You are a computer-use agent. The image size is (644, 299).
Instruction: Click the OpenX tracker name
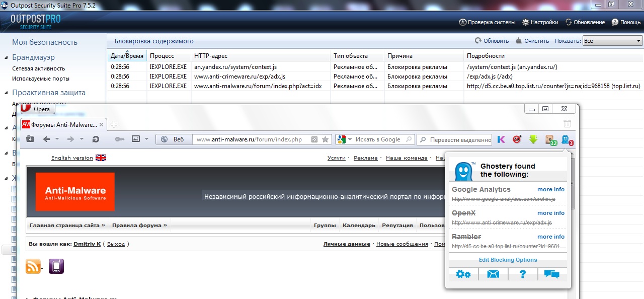(463, 213)
